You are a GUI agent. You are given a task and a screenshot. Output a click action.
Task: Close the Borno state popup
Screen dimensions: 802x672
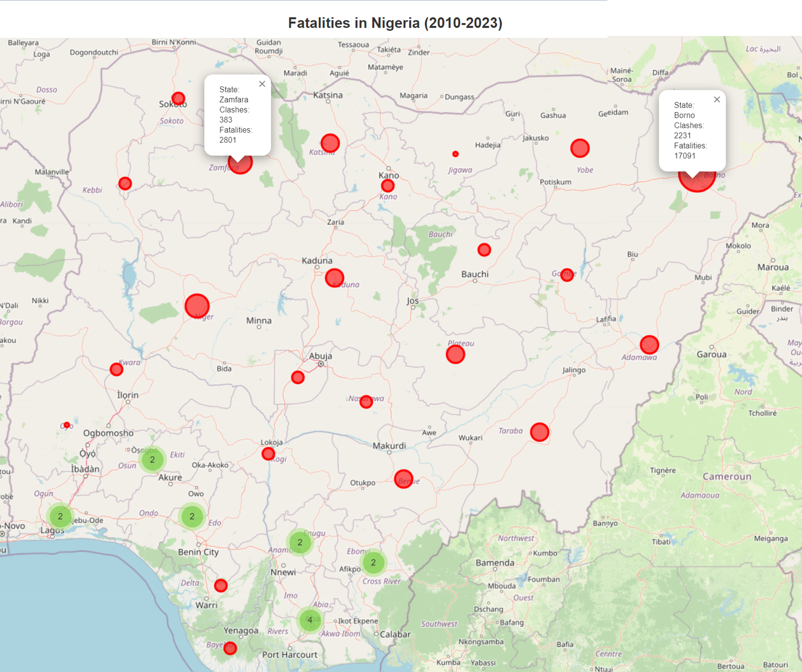[x=717, y=100]
